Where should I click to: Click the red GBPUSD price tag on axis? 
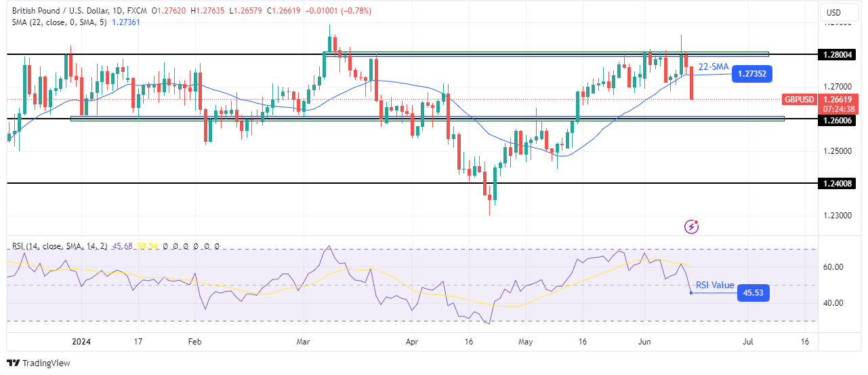coord(800,99)
